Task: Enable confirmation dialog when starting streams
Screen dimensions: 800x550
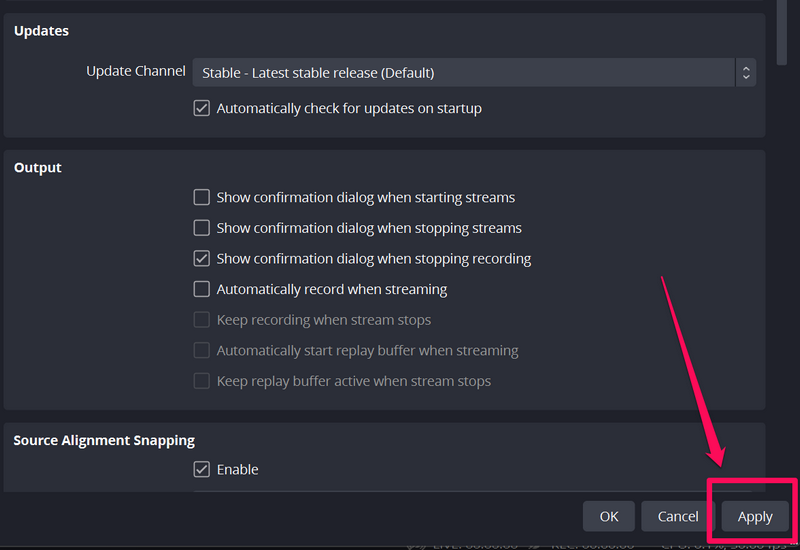Action: coord(202,197)
